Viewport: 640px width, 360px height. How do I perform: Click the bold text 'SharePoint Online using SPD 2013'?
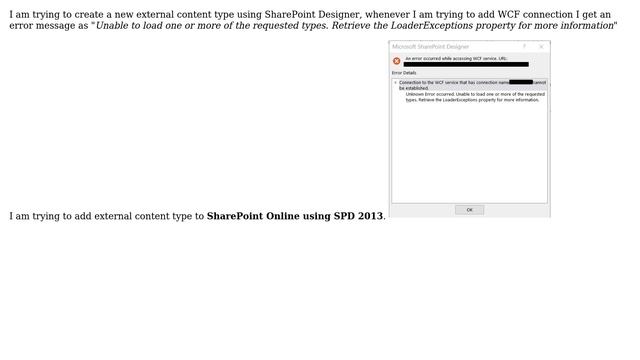click(295, 216)
